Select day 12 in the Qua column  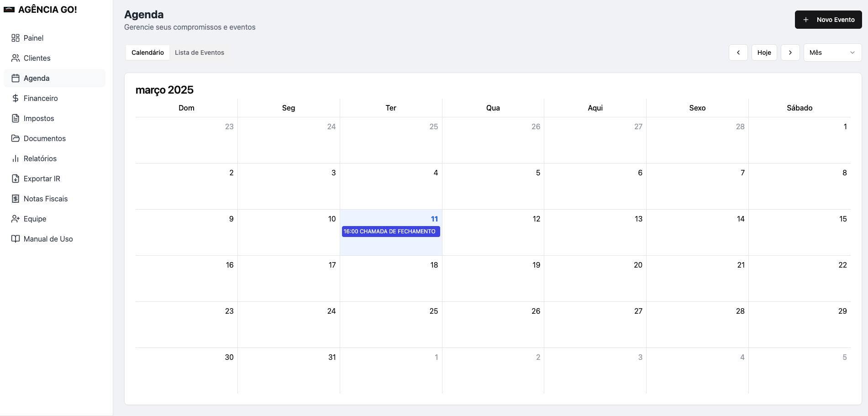537,219
